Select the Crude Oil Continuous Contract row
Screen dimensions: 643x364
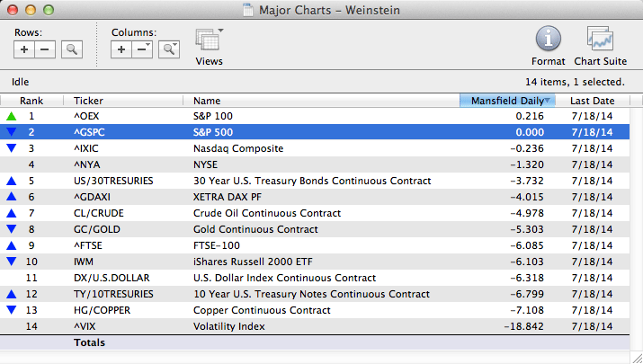click(x=315, y=213)
